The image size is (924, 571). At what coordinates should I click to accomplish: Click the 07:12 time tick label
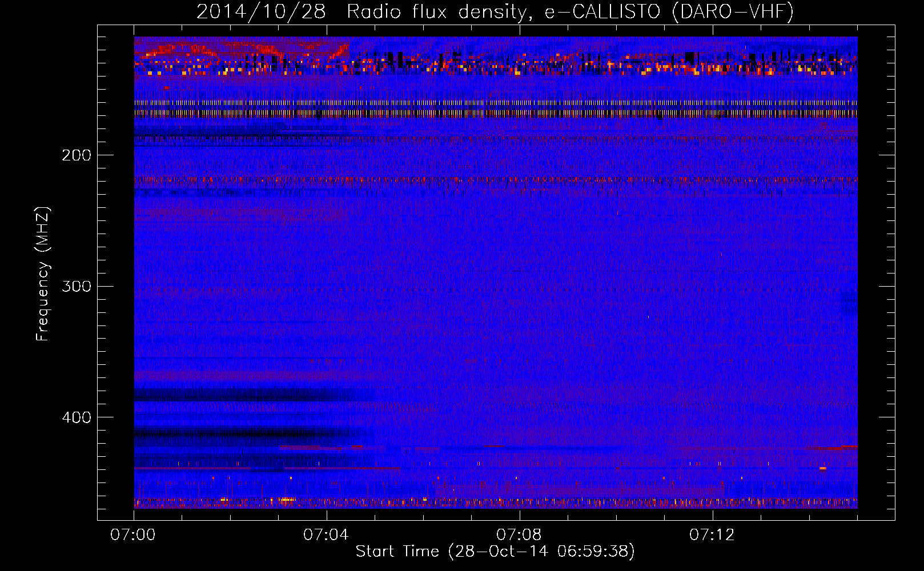tap(712, 534)
